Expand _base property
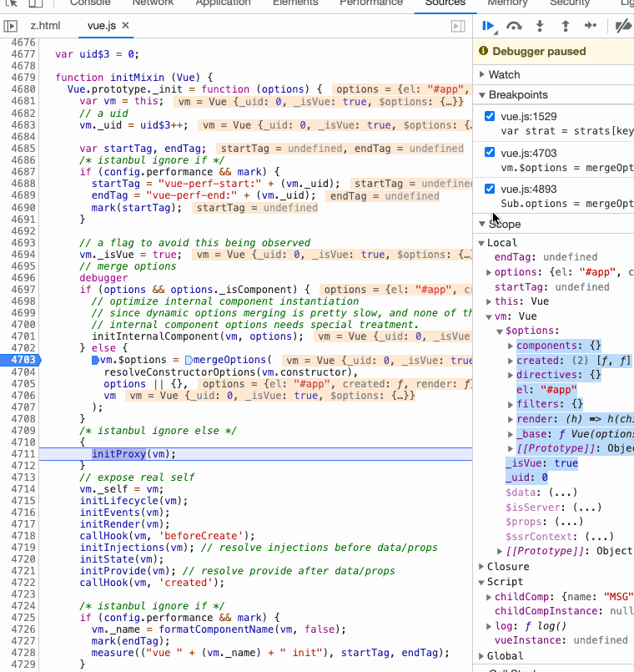The image size is (634, 672). click(x=511, y=434)
